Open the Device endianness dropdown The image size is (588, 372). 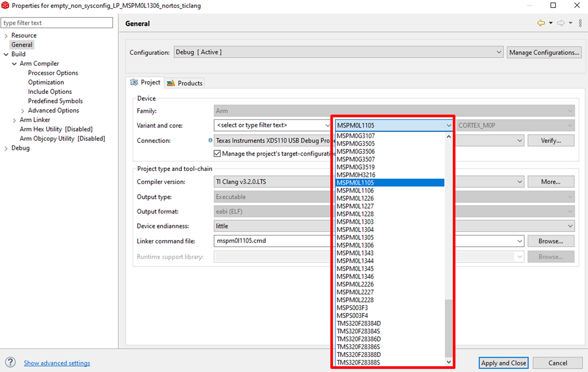click(x=570, y=226)
